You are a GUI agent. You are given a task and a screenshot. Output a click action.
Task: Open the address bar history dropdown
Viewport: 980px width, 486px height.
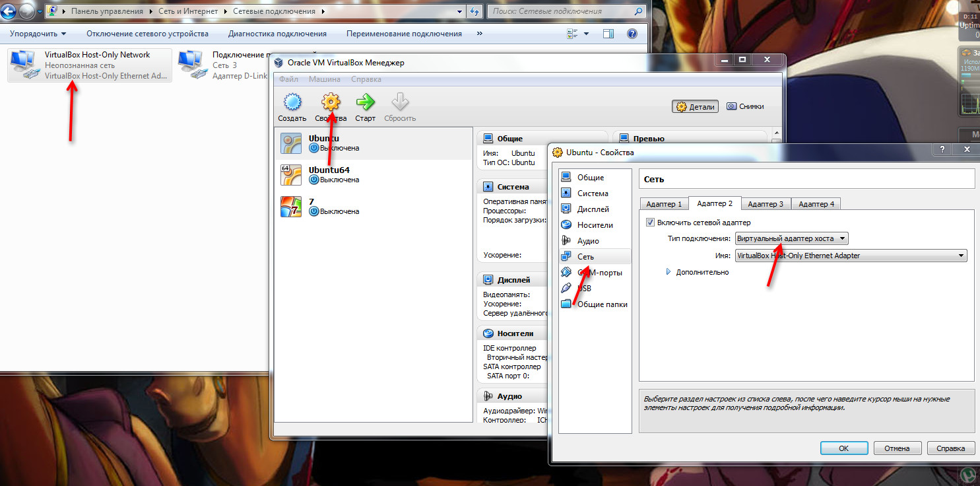tap(460, 11)
